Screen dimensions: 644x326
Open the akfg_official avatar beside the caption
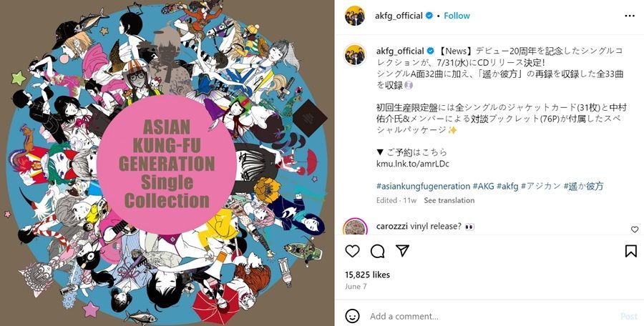click(355, 54)
